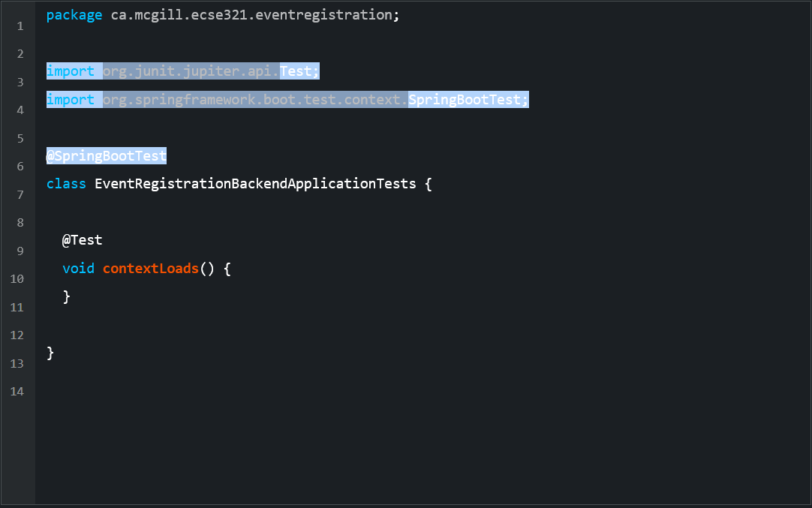Click line number 11 in the gutter
Image resolution: width=812 pixels, height=508 pixels.
tap(17, 307)
